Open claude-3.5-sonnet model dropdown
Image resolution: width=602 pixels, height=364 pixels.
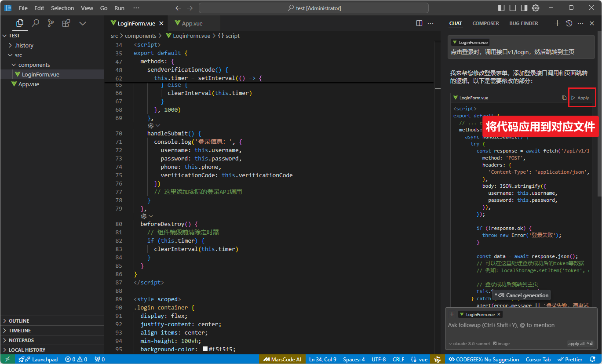(468, 344)
